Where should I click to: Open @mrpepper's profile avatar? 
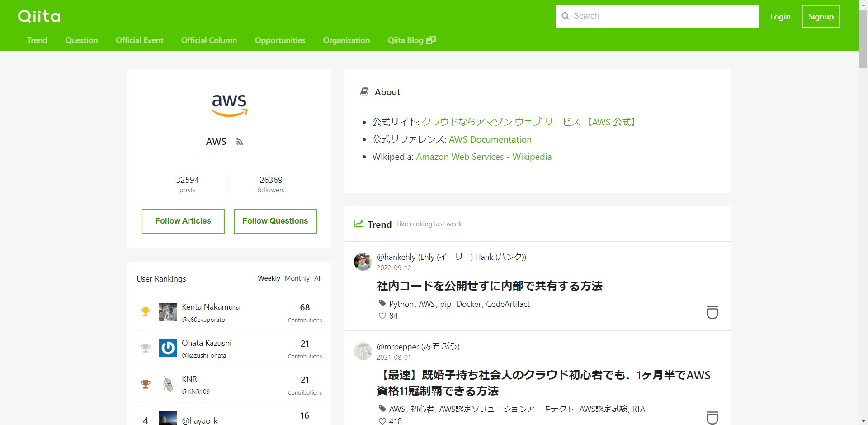click(363, 351)
